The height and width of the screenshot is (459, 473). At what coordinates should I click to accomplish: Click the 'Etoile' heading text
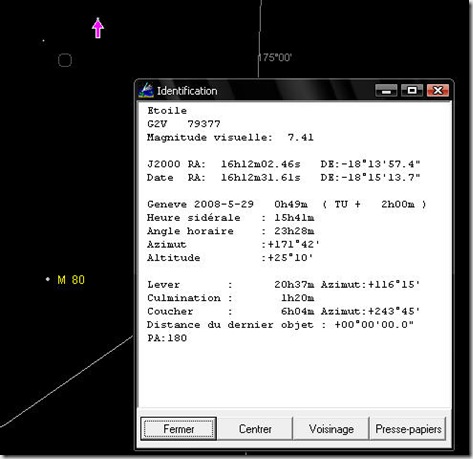click(x=167, y=111)
